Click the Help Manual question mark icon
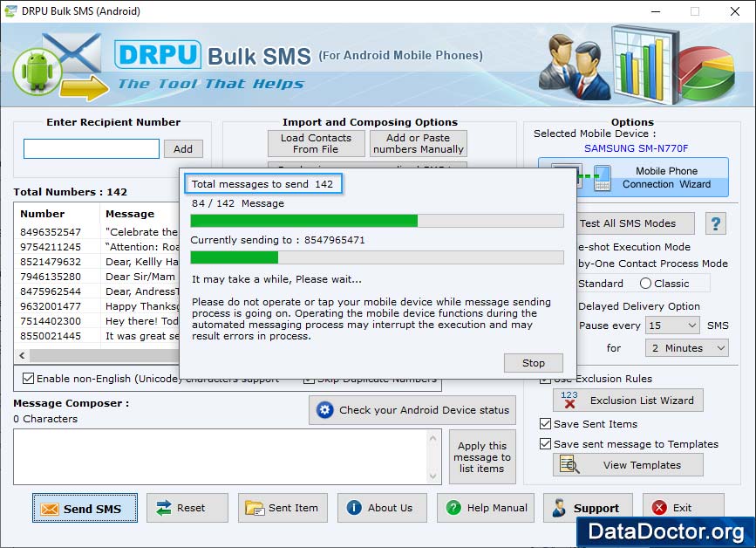The image size is (756, 548). point(453,508)
